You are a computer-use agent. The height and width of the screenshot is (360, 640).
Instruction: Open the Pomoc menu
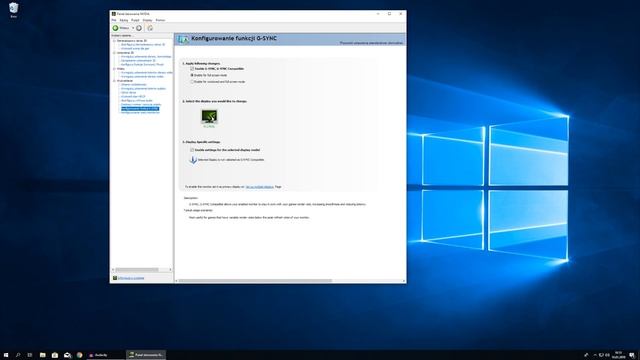click(160, 20)
